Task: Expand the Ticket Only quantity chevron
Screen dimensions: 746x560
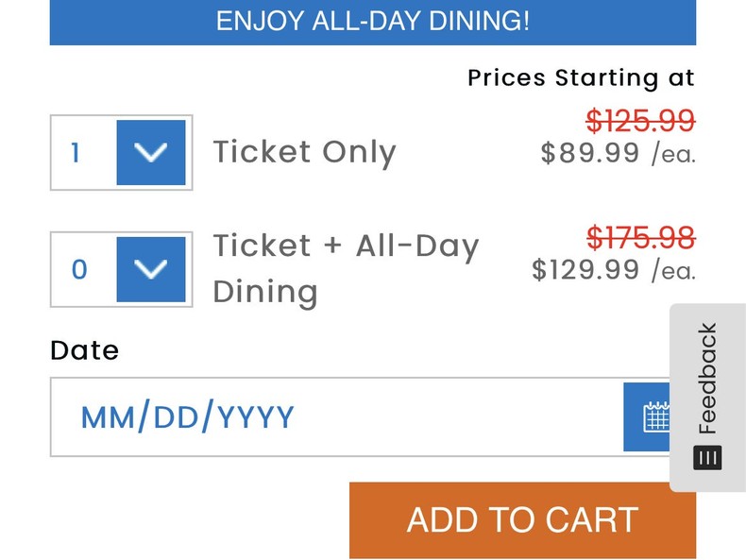Action: click(x=151, y=152)
